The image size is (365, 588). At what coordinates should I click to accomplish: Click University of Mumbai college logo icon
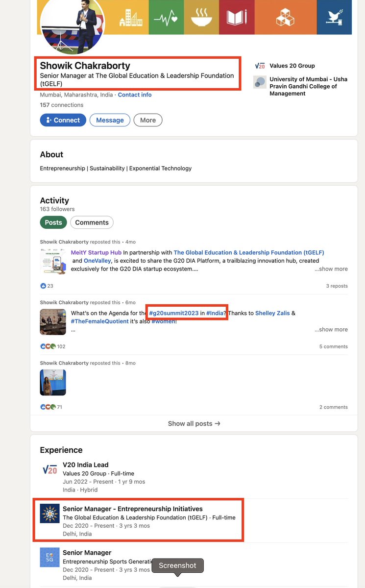[260, 82]
